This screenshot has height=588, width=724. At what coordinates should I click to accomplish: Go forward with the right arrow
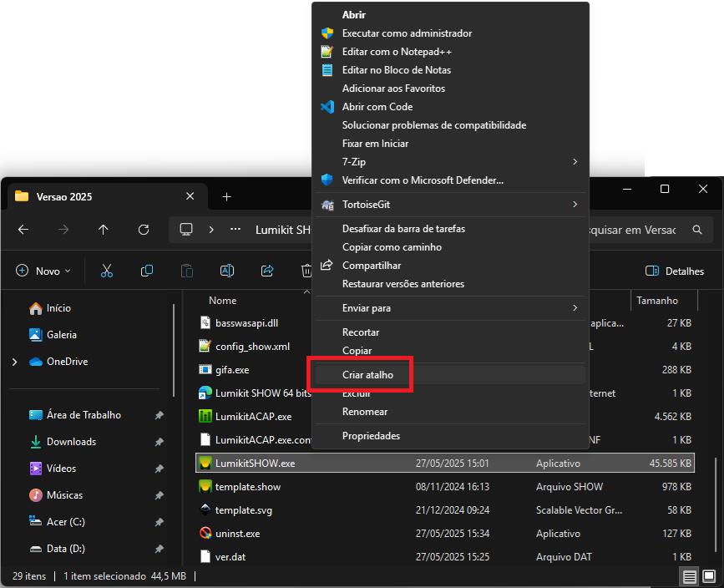pyautogui.click(x=63, y=230)
